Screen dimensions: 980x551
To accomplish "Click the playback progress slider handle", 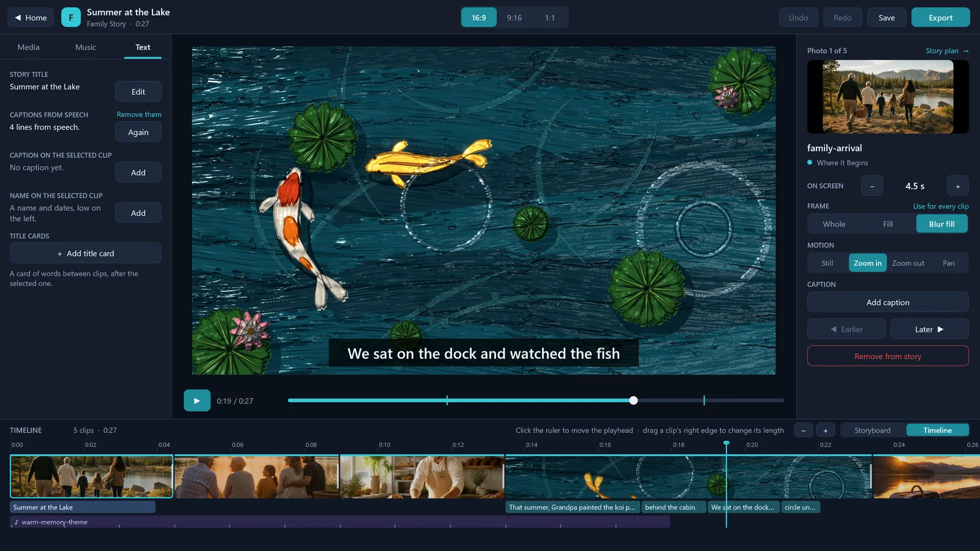I will coord(633,400).
